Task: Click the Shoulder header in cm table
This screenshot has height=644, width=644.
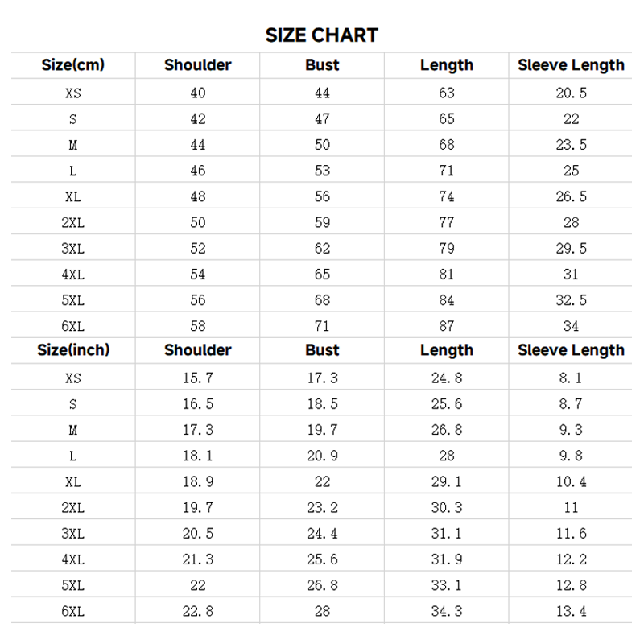Action: tap(197, 65)
